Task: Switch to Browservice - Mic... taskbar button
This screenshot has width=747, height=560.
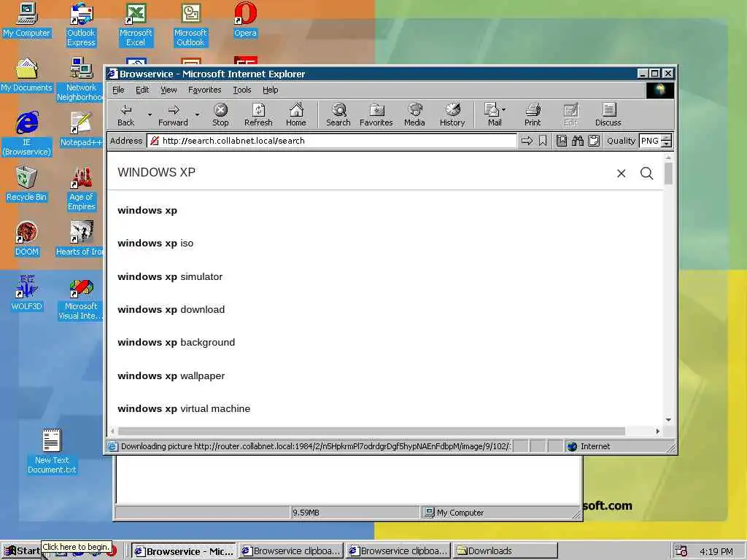Action: point(184,551)
